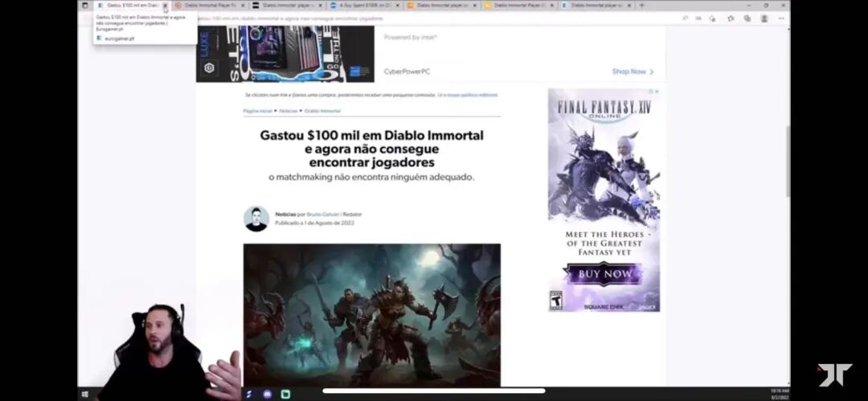Switch to the tab with the black favicon
The height and width of the screenshot is (401, 868).
[287, 5]
